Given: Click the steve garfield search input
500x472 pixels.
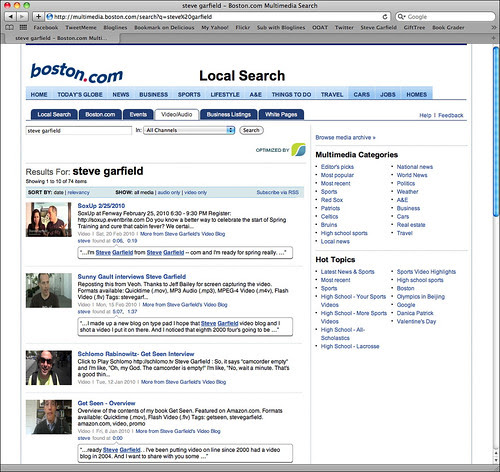Looking at the screenshot, I should (79, 131).
